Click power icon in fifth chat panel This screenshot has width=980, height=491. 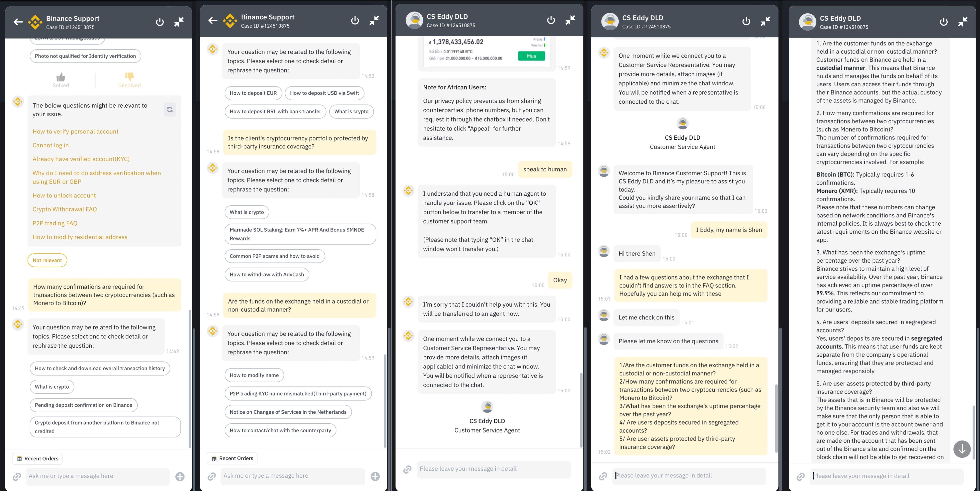point(944,22)
